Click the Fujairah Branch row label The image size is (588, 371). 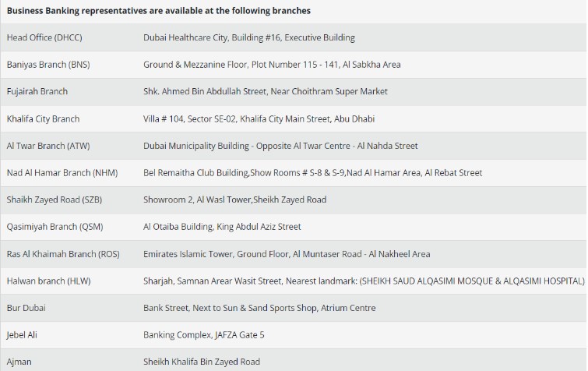(37, 92)
